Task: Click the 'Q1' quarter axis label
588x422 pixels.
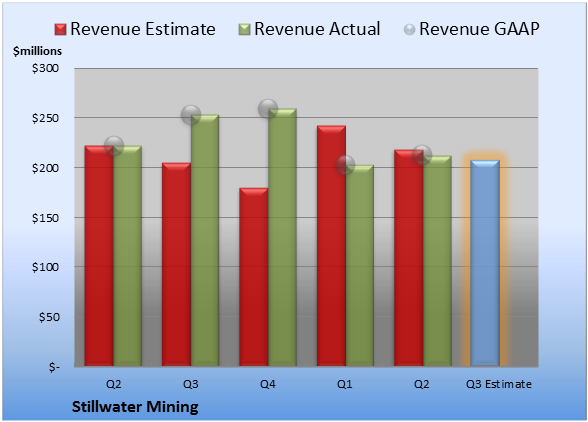Action: point(345,384)
